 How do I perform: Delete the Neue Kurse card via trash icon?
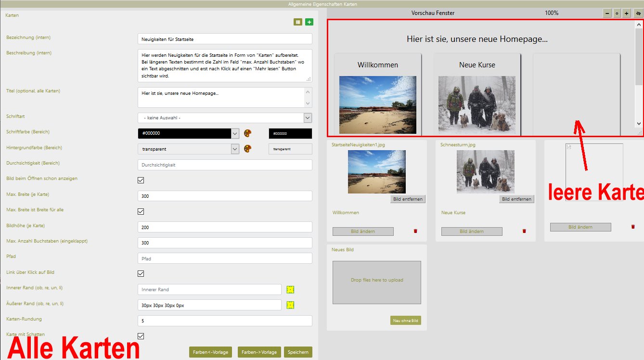pos(524,231)
